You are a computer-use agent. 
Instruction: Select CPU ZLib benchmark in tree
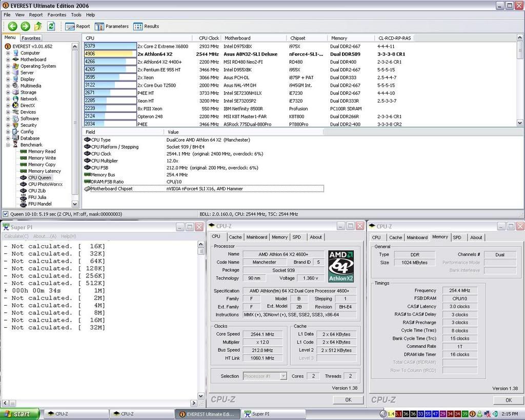point(37,191)
